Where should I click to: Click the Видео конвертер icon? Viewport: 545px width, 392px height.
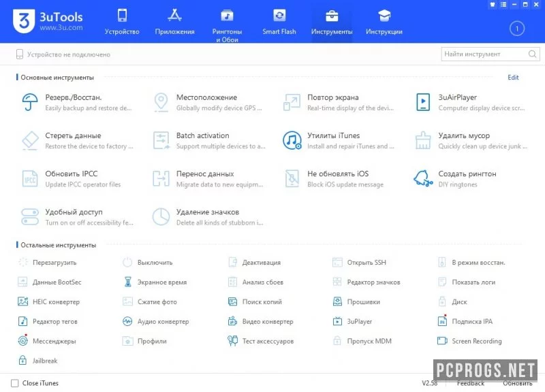[x=232, y=321]
